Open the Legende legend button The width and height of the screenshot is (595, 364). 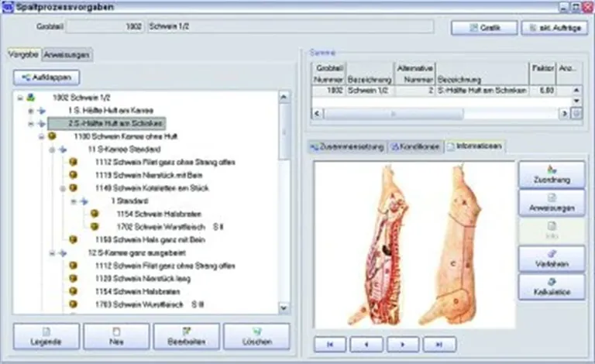[x=46, y=336]
